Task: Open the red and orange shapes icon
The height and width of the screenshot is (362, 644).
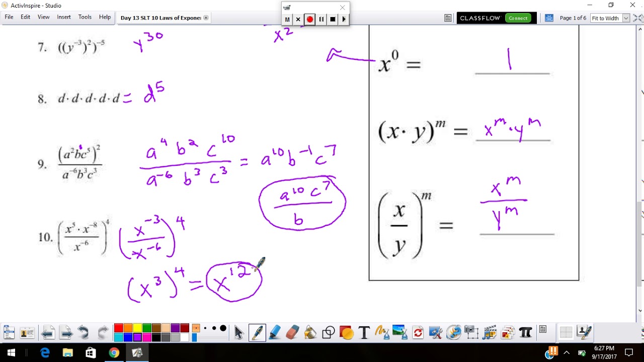Action: pos(346,332)
